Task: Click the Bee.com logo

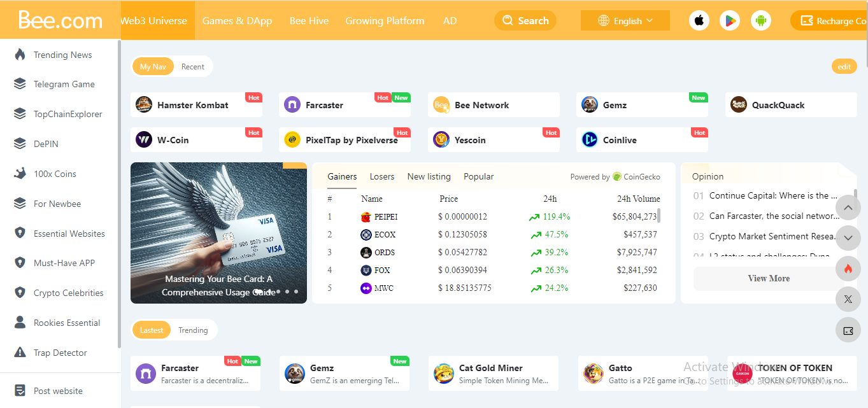Action: pos(60,20)
